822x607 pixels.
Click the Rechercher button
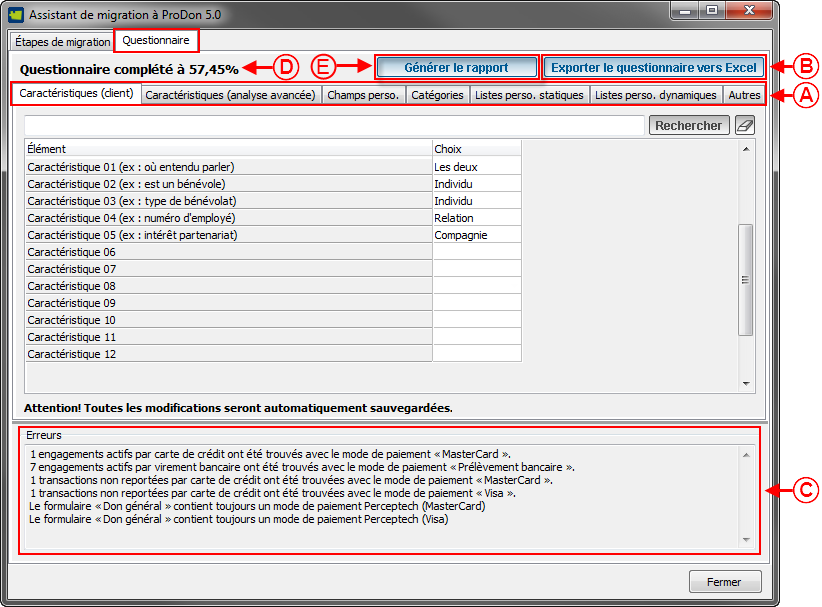[x=689, y=126]
